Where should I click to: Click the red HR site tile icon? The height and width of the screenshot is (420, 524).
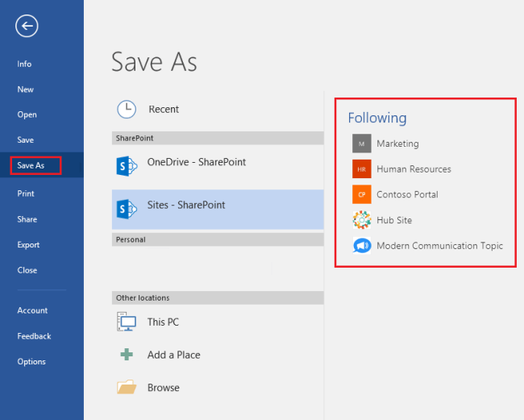tap(362, 168)
